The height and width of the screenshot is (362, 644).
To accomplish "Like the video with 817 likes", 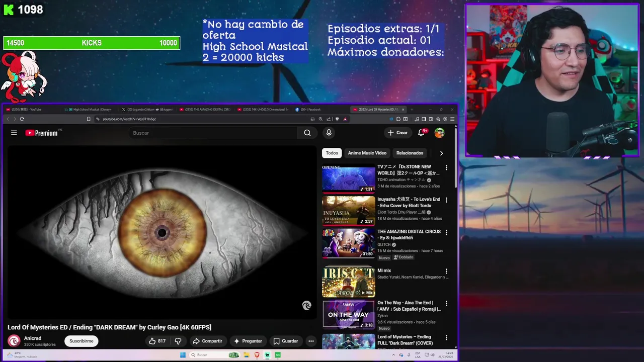I will (157, 341).
